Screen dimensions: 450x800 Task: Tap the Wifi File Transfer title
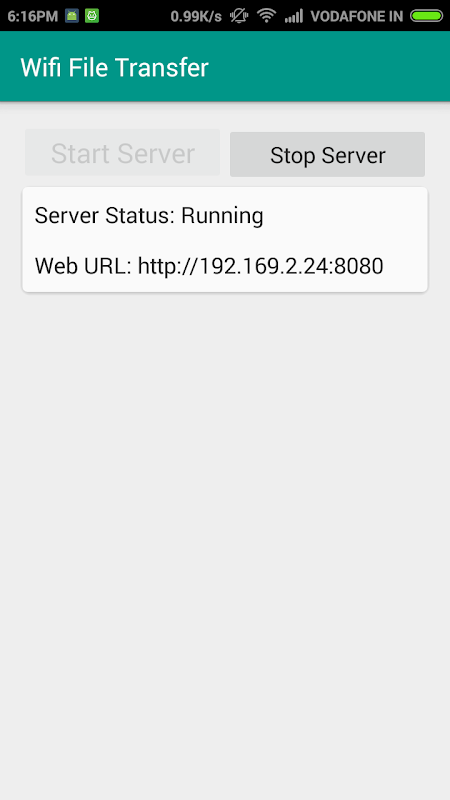115,67
